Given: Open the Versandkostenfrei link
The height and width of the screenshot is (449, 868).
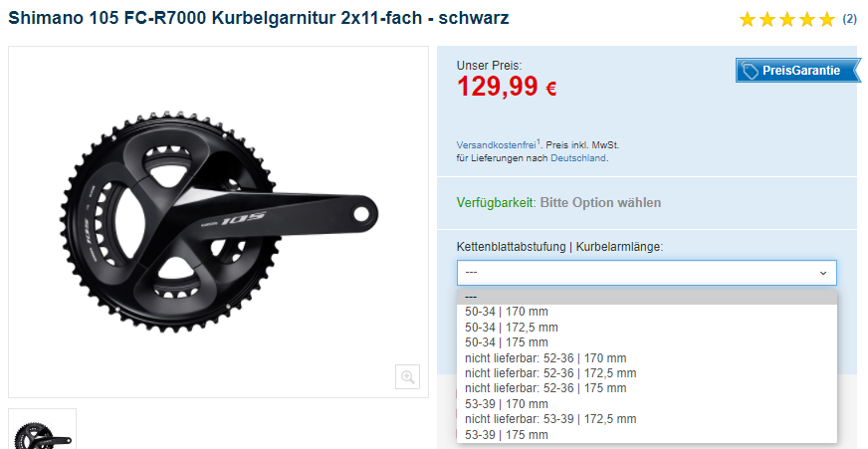Looking at the screenshot, I should point(496,145).
